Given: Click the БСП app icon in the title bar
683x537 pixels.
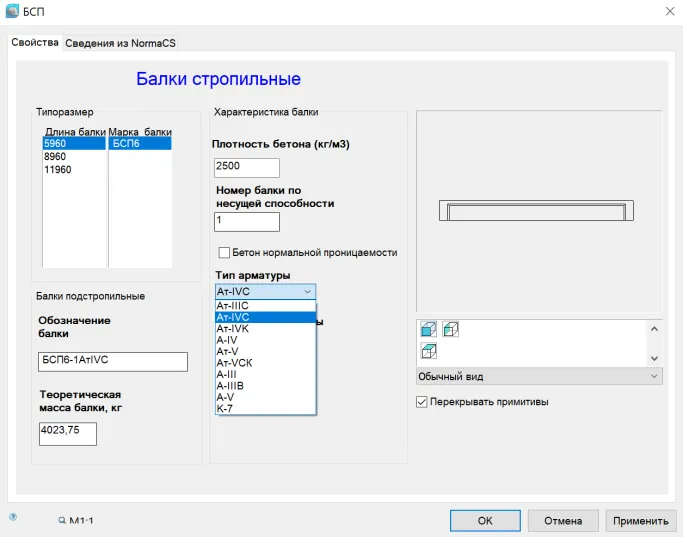Looking at the screenshot, I should [12, 10].
